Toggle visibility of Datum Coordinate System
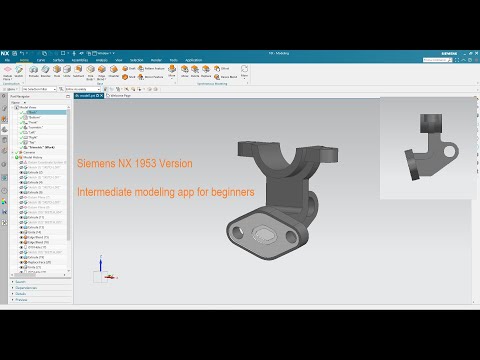Image resolution: width=480 pixels, height=360 pixels. 22,162
